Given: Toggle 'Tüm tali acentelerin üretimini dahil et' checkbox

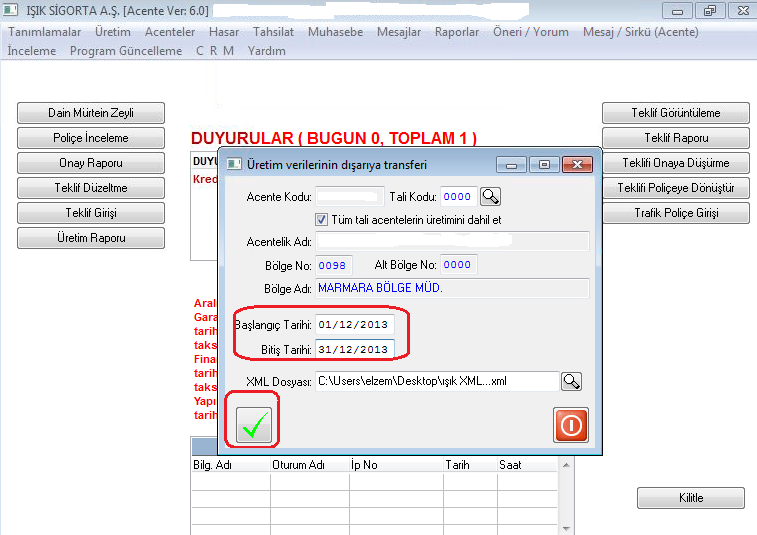Looking at the screenshot, I should point(322,219).
